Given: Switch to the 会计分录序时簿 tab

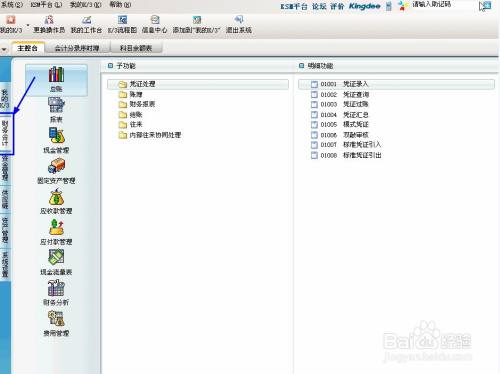Looking at the screenshot, I should [77, 48].
